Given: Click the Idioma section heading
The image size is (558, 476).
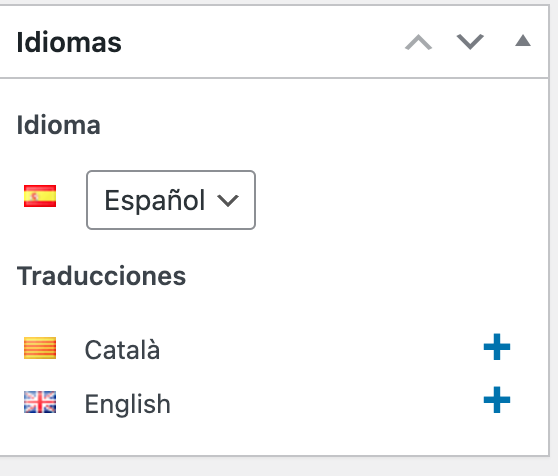Looking at the screenshot, I should coord(58,125).
